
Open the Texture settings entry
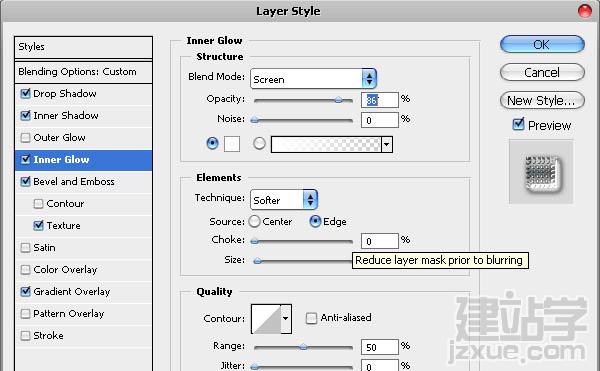tap(64, 226)
